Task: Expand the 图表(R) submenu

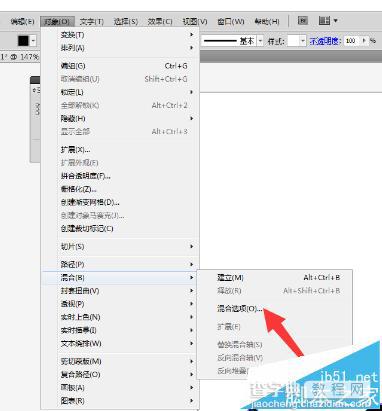Action: tap(120, 401)
